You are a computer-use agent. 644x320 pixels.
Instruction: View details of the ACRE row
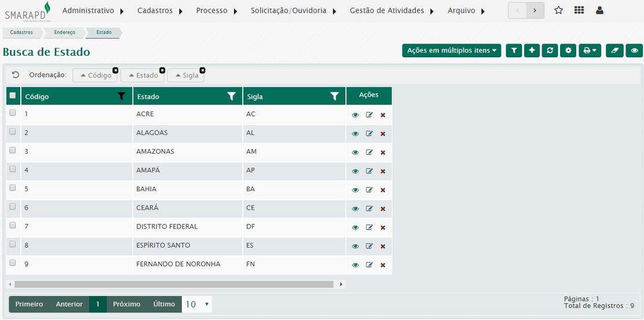(356, 115)
